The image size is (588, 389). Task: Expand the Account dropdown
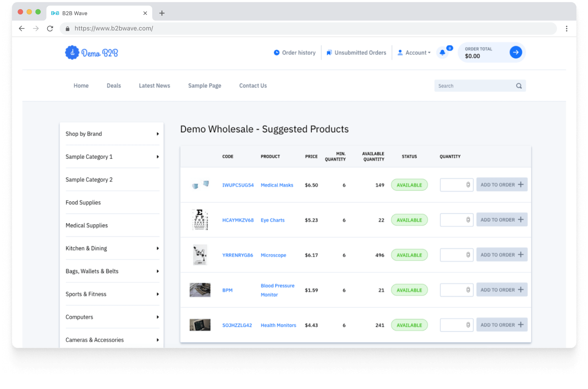[x=414, y=53]
